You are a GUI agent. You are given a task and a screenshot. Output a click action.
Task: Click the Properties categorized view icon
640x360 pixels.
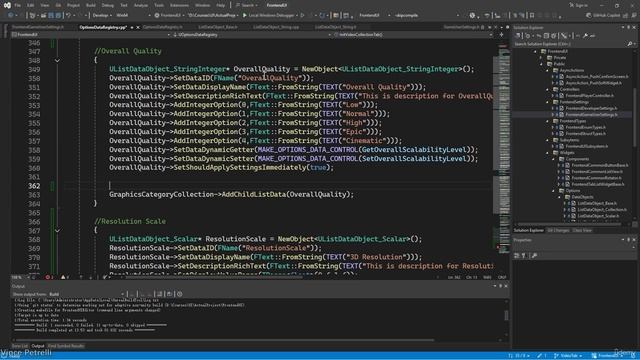click(517, 256)
